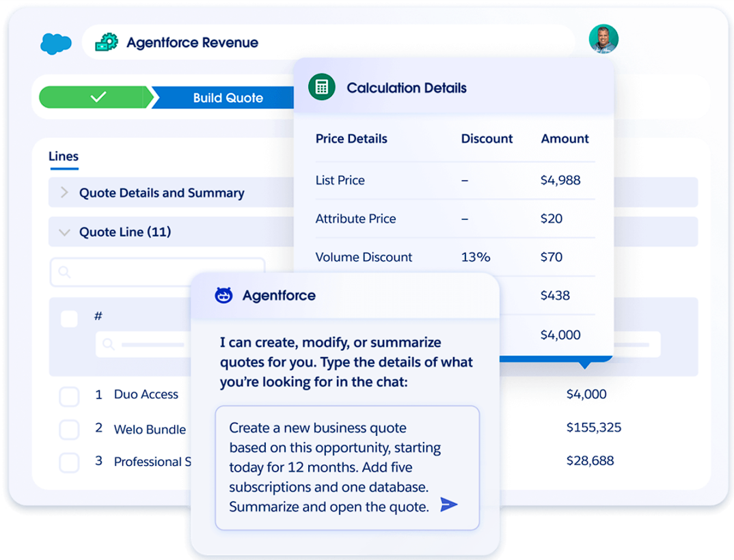
Task: Check the Professional S row checkbox
Action: (69, 462)
